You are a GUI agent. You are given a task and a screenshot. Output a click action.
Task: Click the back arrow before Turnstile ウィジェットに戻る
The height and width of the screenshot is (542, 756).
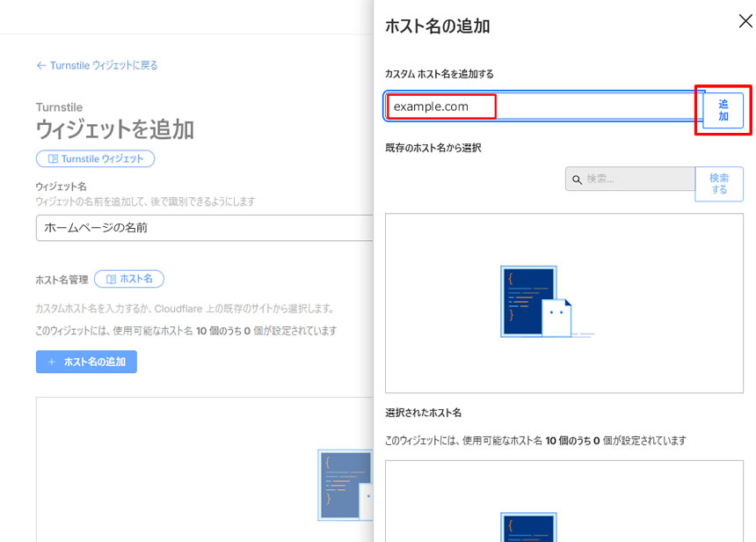click(x=42, y=64)
